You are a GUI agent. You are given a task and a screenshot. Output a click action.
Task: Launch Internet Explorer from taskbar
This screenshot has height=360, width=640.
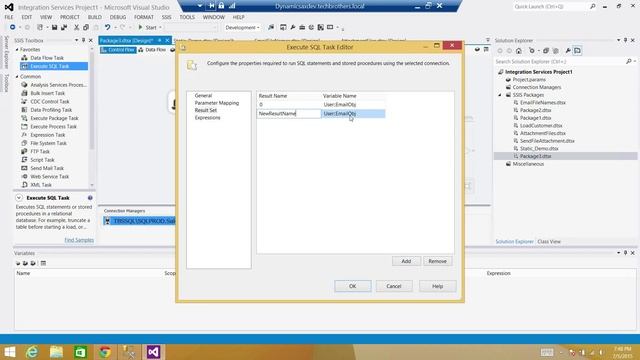[32, 352]
